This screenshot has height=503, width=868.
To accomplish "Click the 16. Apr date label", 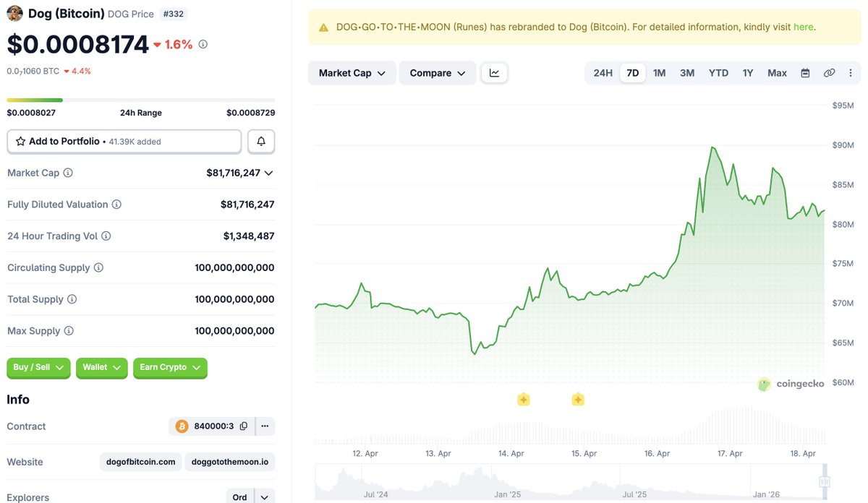I will pos(658,454).
